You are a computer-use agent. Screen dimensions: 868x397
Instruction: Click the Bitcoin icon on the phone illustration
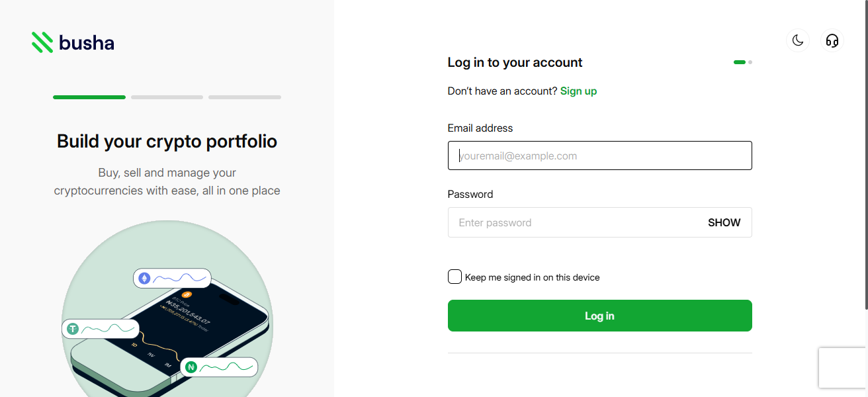(186, 294)
